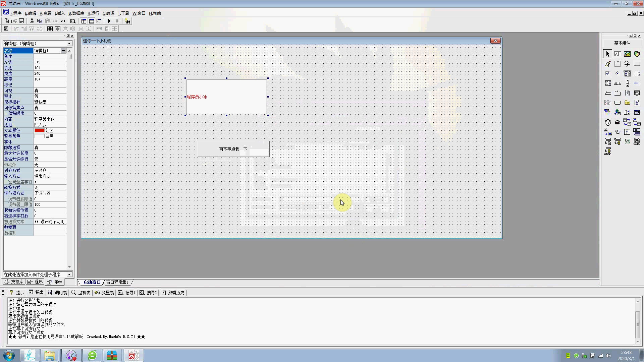Select the Checkbox component in toolbox
The image size is (644, 362).
pyautogui.click(x=607, y=73)
